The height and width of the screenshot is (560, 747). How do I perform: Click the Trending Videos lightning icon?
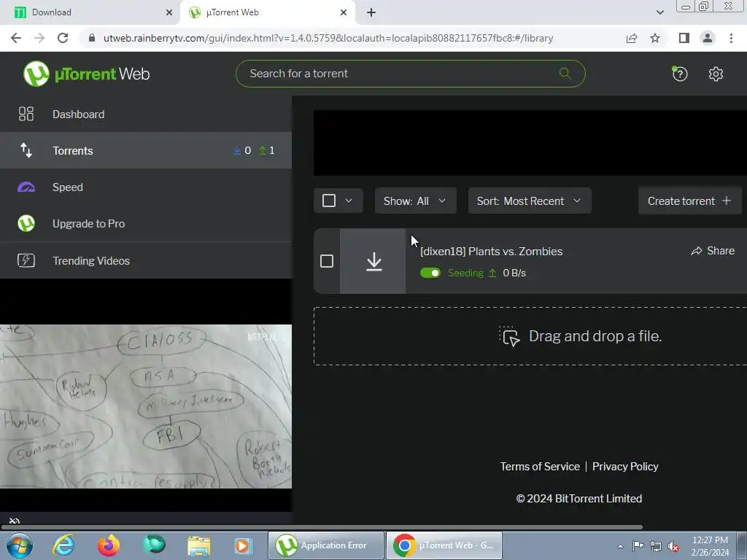(x=26, y=260)
